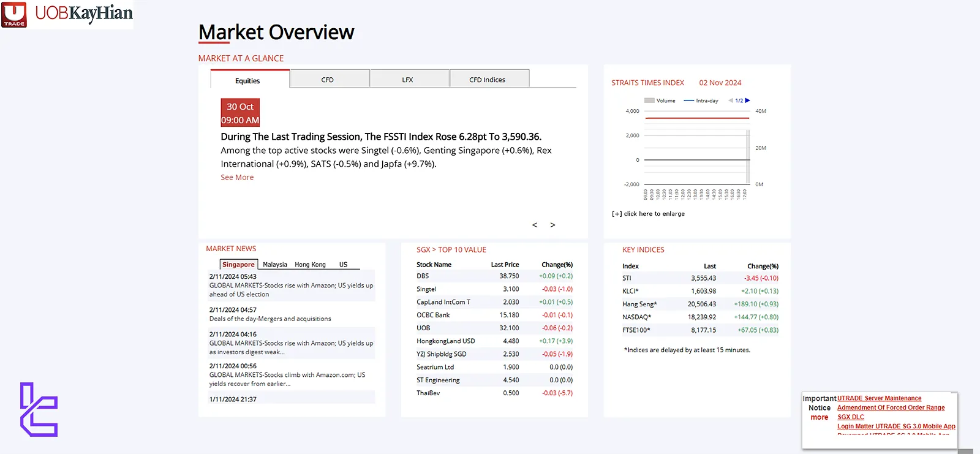Click UOB stock name
This screenshot has width=980, height=454.
click(423, 328)
